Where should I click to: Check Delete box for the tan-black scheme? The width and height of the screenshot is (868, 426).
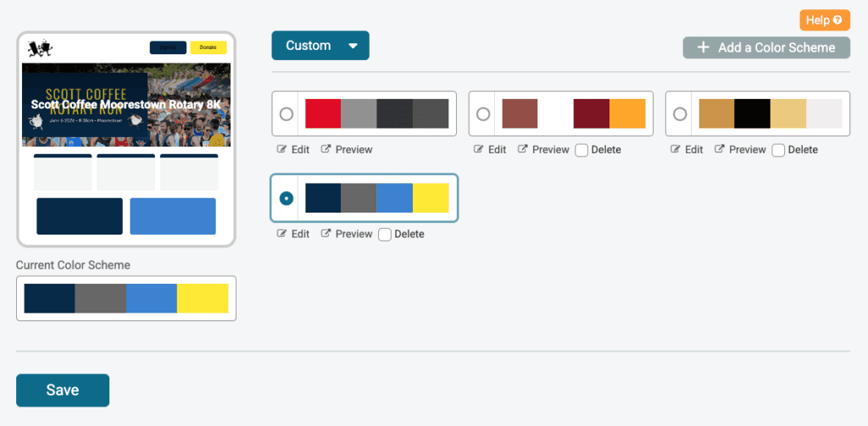(x=778, y=150)
